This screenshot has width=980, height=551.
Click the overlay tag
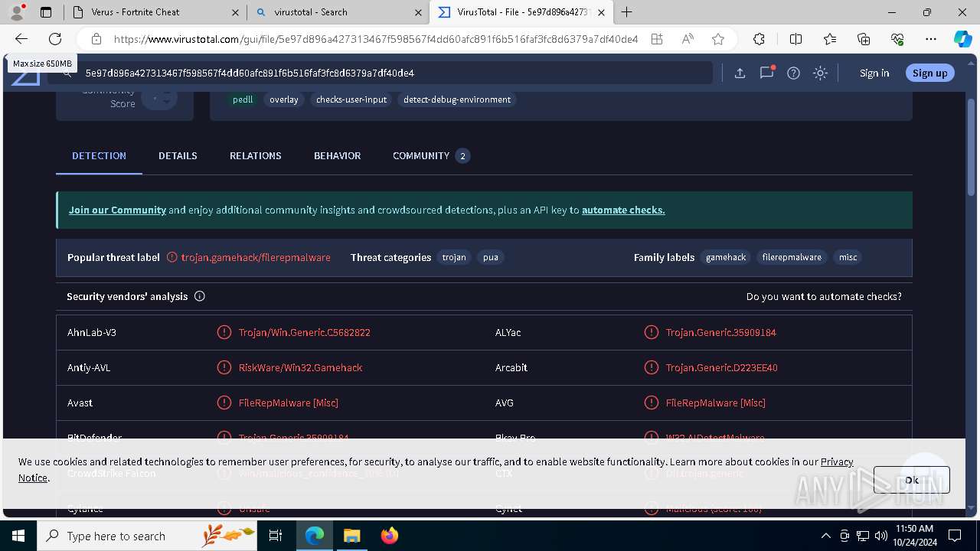point(284,99)
